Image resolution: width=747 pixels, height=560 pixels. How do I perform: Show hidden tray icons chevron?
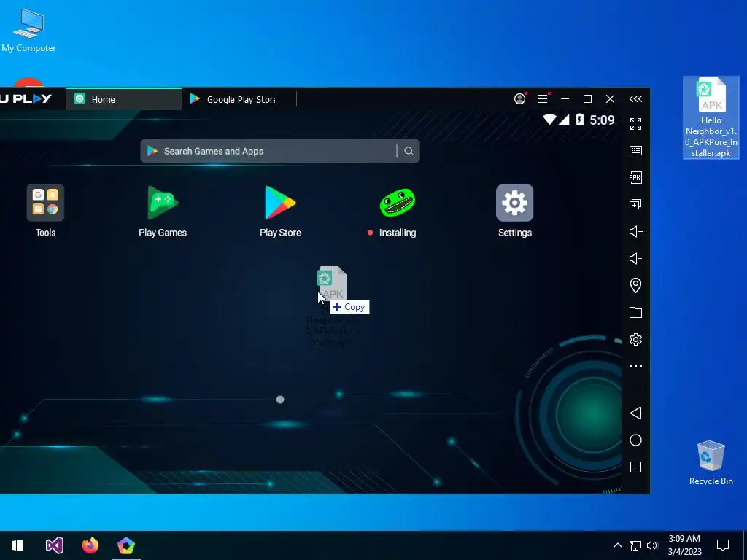(617, 545)
